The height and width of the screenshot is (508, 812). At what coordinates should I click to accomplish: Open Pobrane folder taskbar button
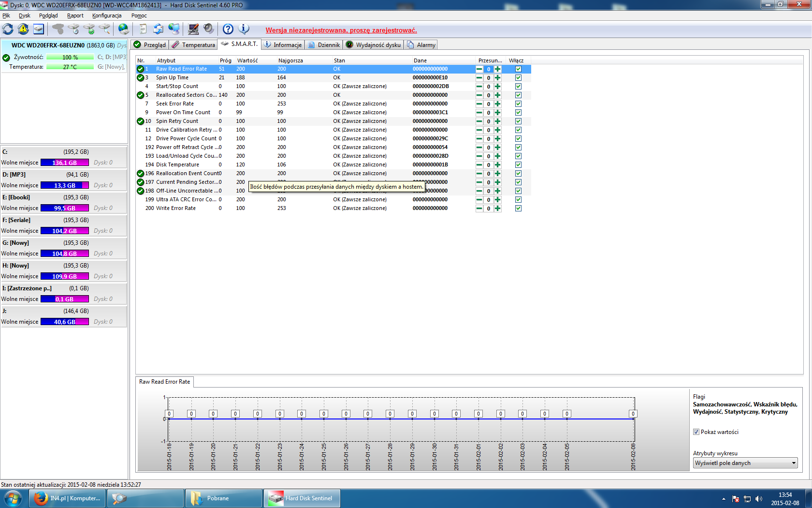(224, 498)
